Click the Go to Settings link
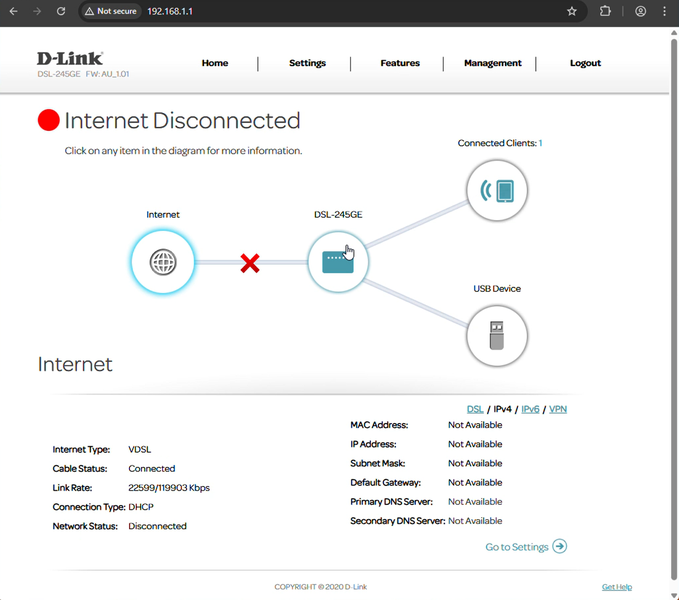The height and width of the screenshot is (600, 679). click(525, 547)
